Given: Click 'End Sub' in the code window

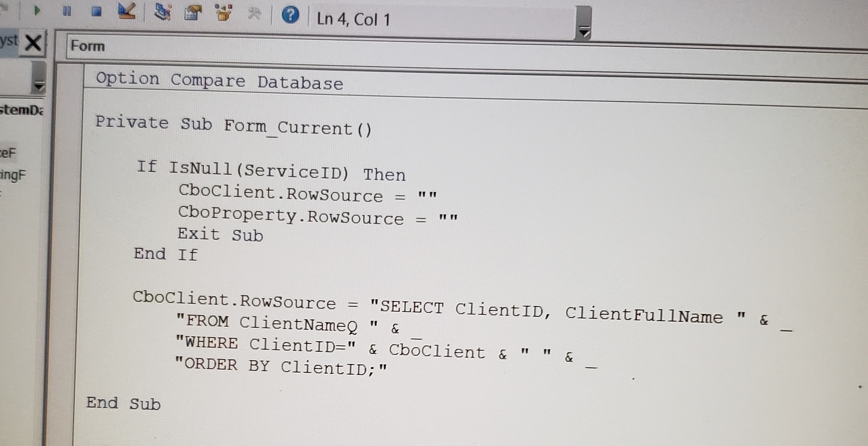Looking at the screenshot, I should pos(123,404).
